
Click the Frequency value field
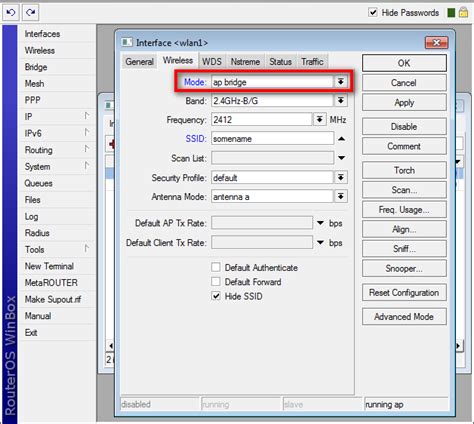pos(262,120)
